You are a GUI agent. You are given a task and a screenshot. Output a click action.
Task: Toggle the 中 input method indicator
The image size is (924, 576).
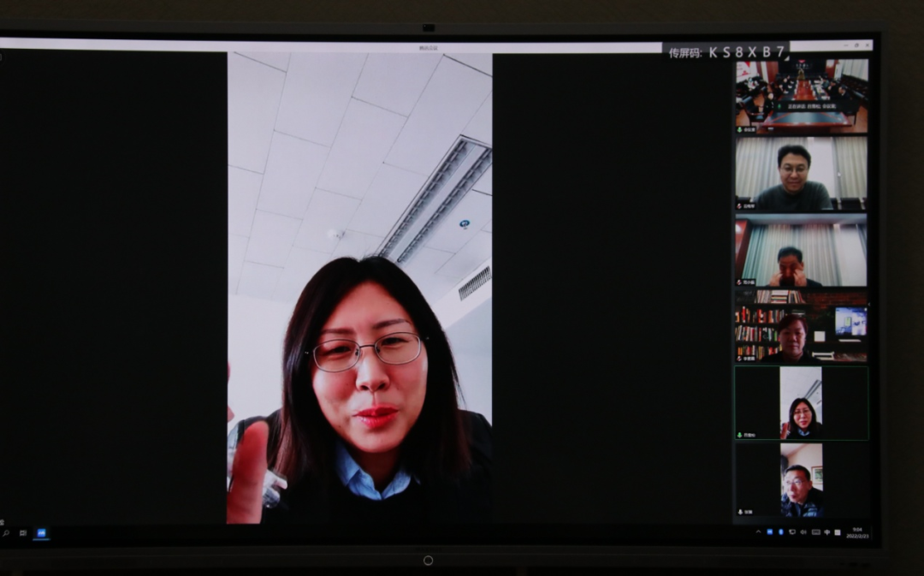826,531
